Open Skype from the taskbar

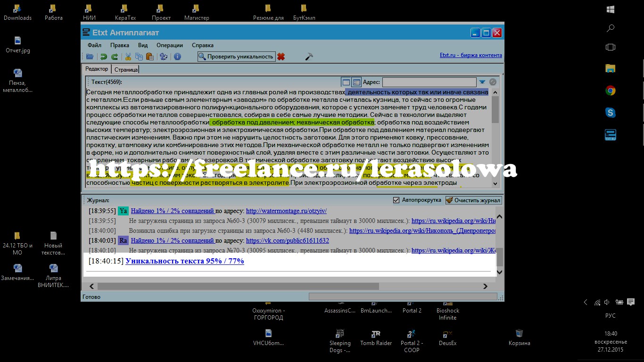[x=611, y=113]
